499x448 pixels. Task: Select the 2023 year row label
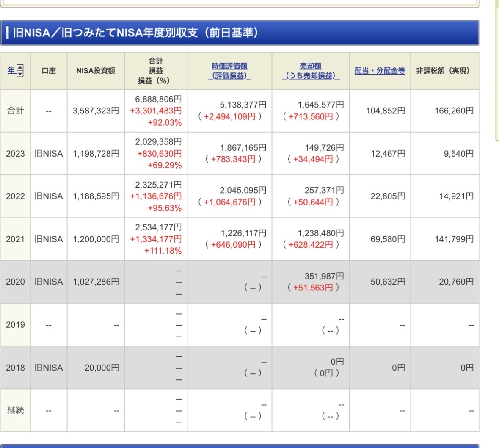coord(15,154)
